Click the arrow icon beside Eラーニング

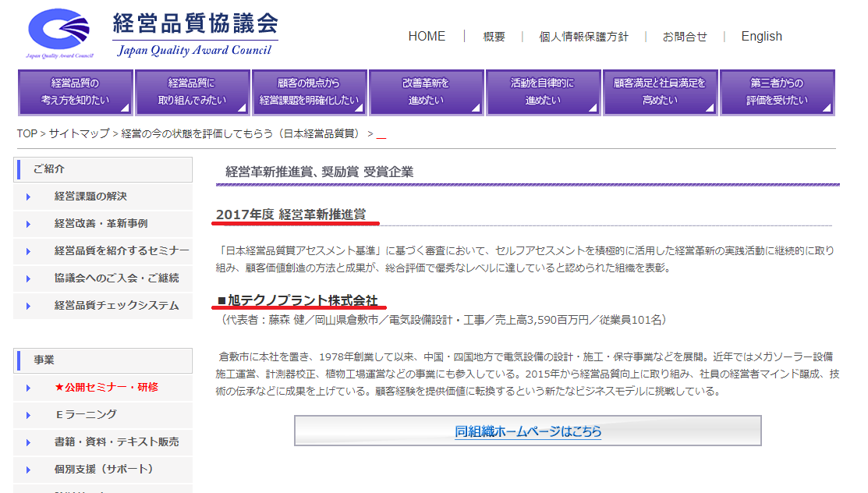(x=28, y=415)
